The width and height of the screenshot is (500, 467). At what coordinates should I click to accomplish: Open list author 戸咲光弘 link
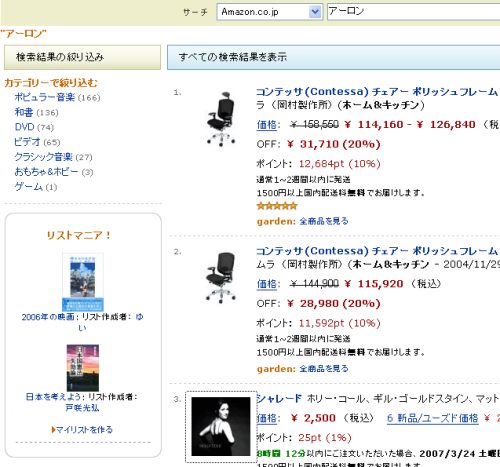tap(82, 408)
